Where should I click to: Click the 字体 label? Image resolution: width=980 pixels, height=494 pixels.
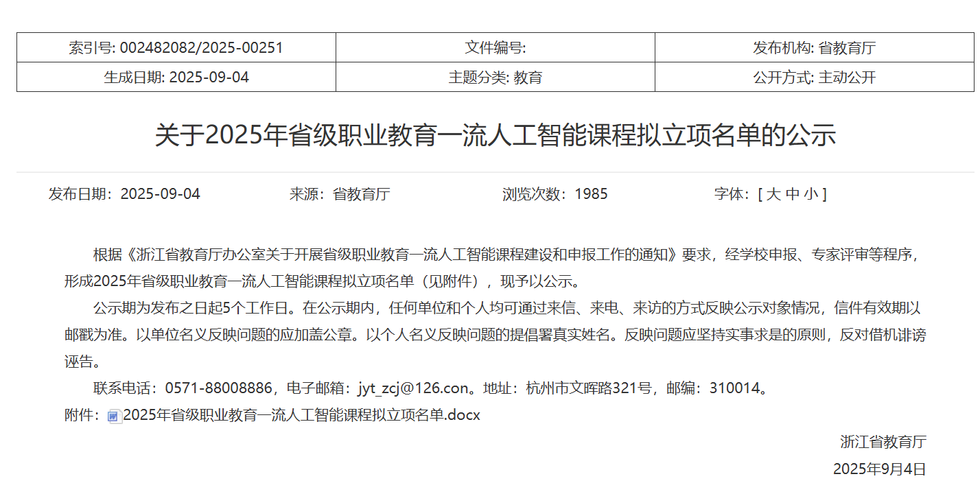732,194
